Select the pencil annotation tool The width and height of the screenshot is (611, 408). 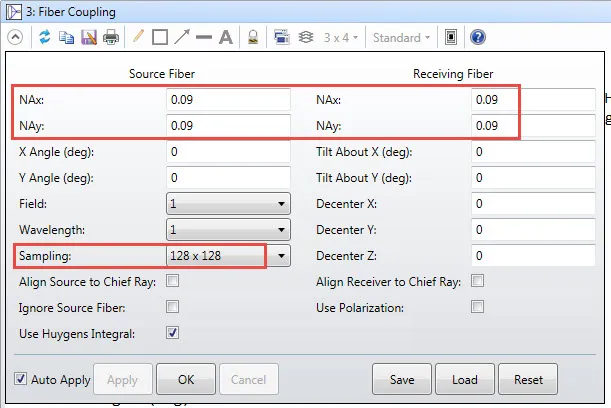click(x=138, y=38)
